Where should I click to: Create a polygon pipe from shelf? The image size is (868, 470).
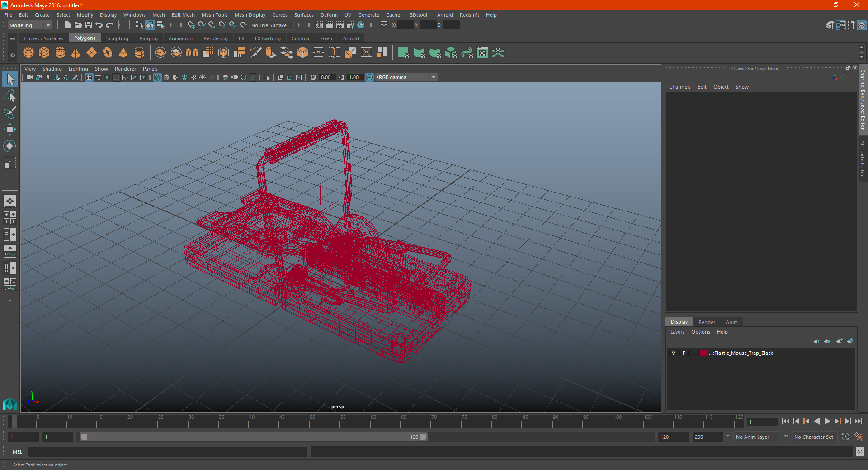[139, 53]
